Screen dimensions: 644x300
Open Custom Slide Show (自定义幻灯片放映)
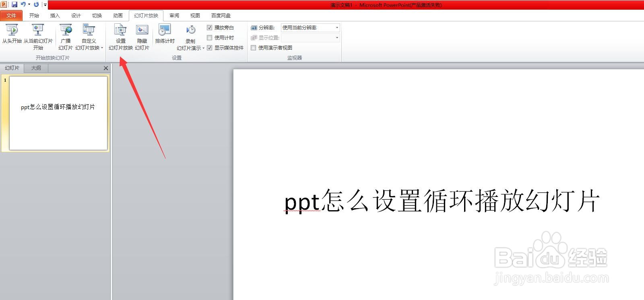click(89, 37)
